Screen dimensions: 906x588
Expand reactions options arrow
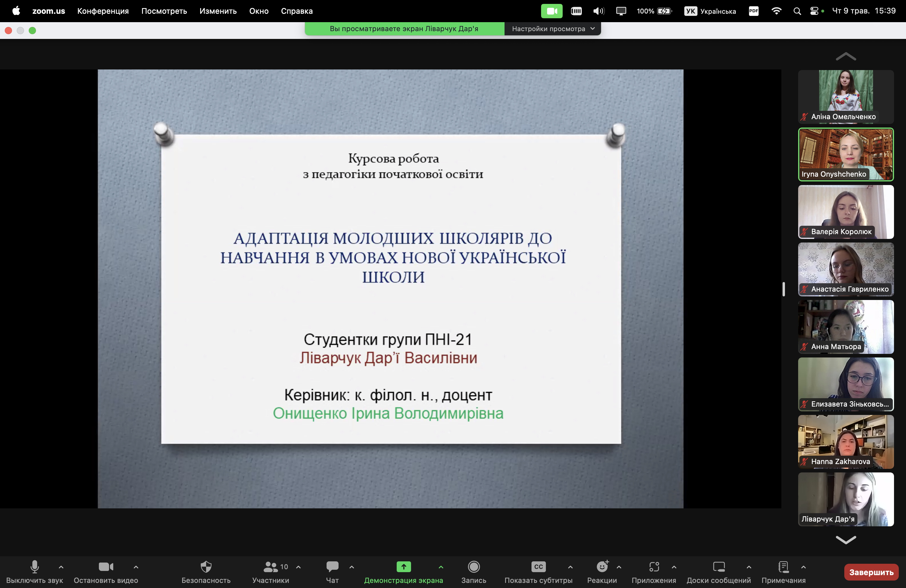tap(619, 567)
